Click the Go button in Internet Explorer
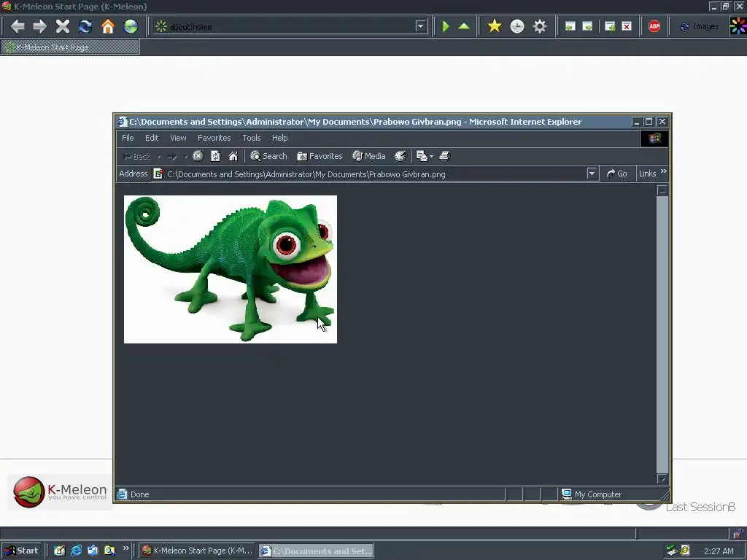The width and height of the screenshot is (747, 560). click(x=616, y=174)
